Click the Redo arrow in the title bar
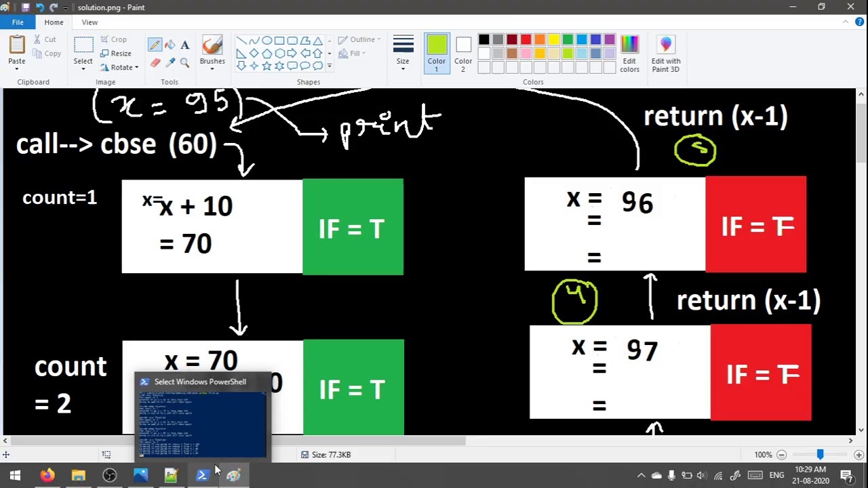868x488 pixels. tap(54, 7)
